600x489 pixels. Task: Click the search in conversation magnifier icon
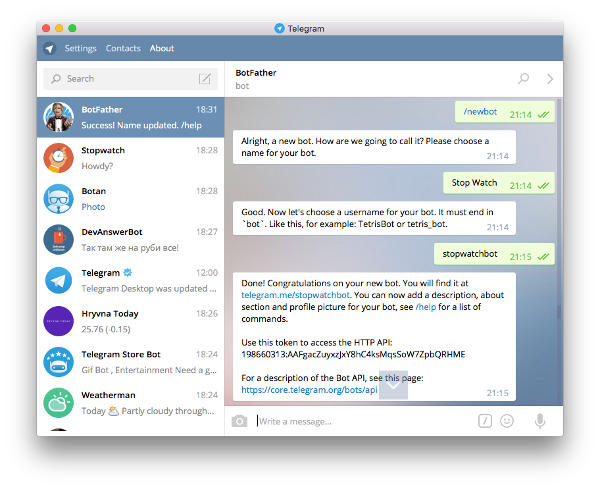click(523, 78)
